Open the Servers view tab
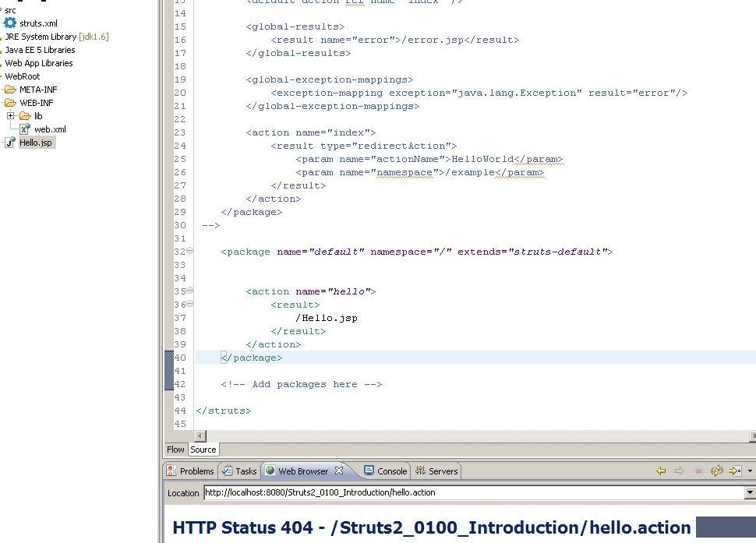Screen dimensions: 756x543 click(x=436, y=471)
